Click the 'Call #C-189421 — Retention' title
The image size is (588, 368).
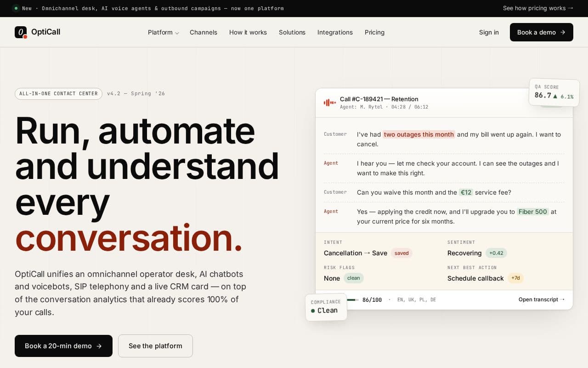coord(379,99)
